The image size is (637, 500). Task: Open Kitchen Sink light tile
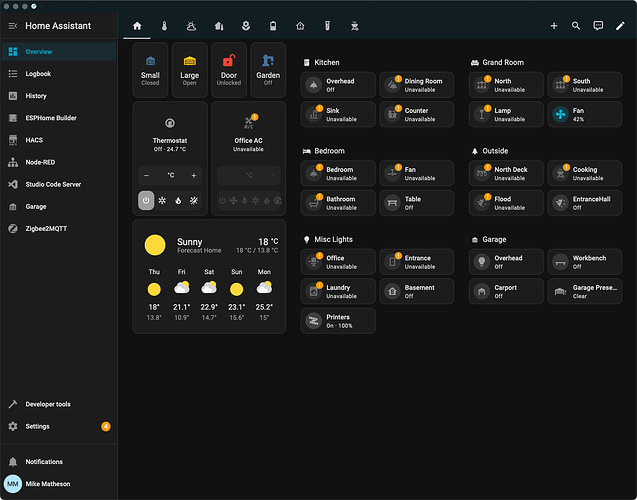pyautogui.click(x=338, y=114)
